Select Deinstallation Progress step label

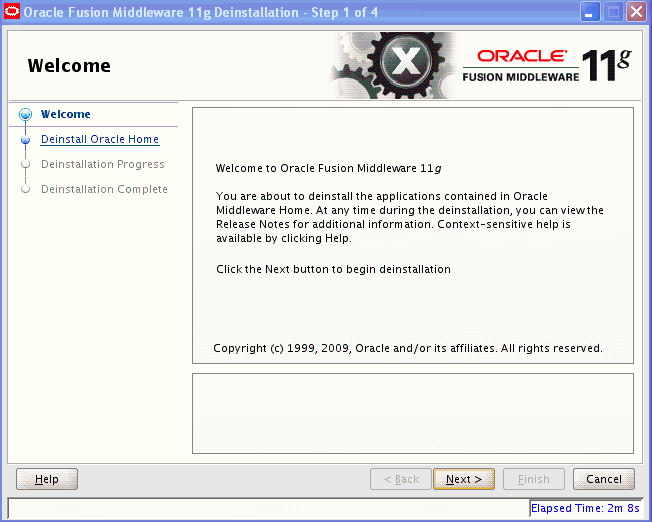point(103,164)
